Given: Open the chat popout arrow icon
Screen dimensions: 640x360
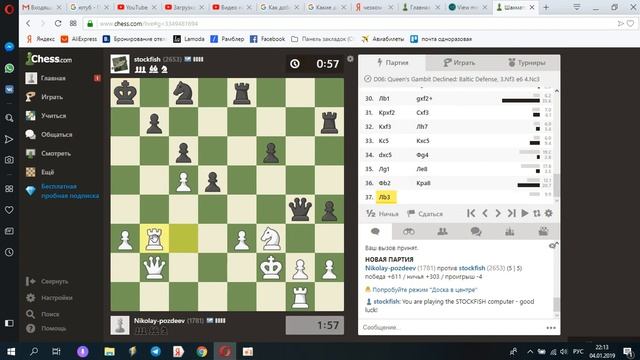Looking at the screenshot, I should tap(553, 245).
